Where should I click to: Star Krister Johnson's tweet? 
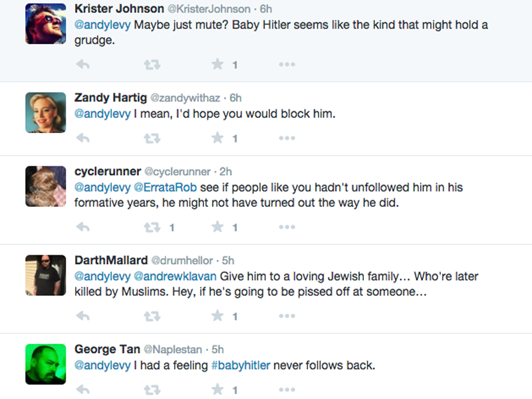point(217,65)
